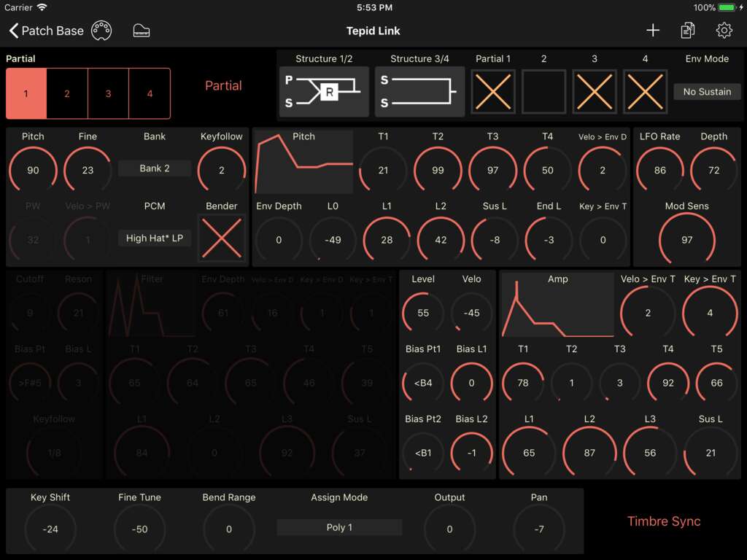747x560 pixels.
Task: Tap the amp T5 knob showing 66
Action: click(x=716, y=383)
